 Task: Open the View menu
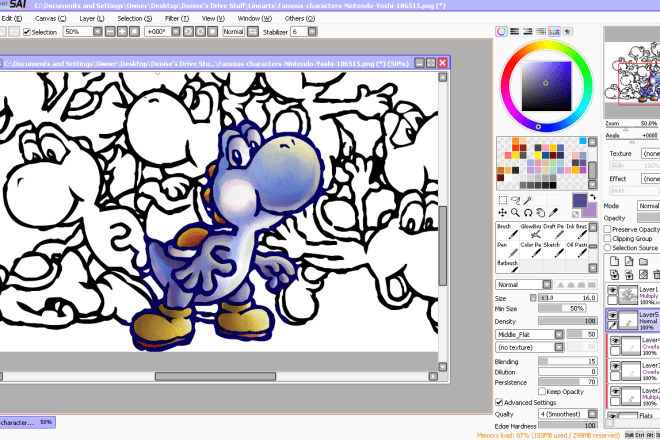213,19
